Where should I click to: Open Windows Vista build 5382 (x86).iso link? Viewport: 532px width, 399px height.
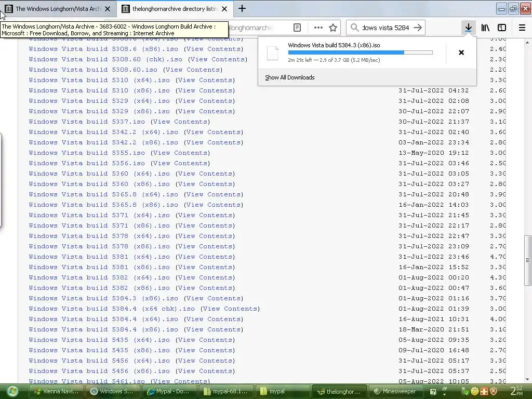pyautogui.click(x=99, y=288)
